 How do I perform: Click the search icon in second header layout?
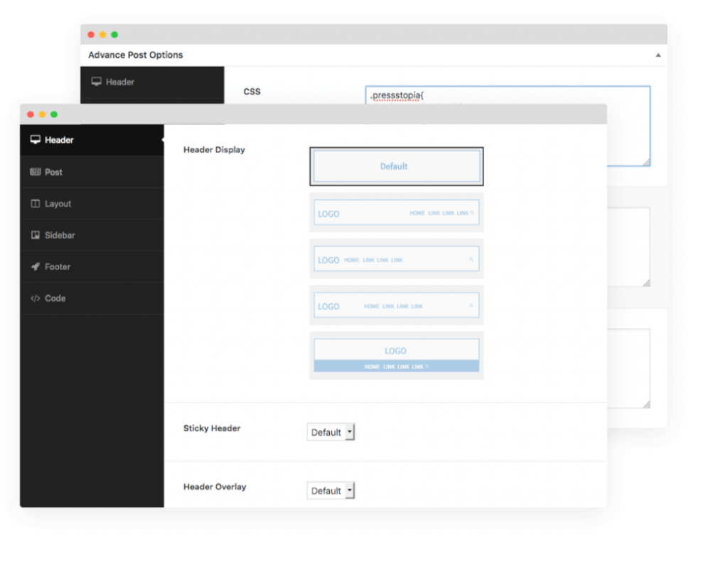(x=471, y=213)
